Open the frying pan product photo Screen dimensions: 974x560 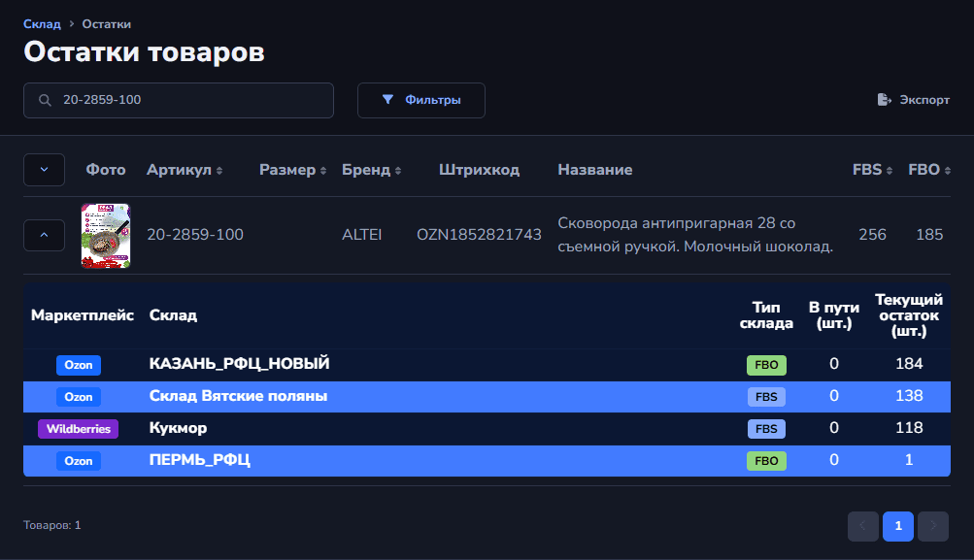[105, 235]
